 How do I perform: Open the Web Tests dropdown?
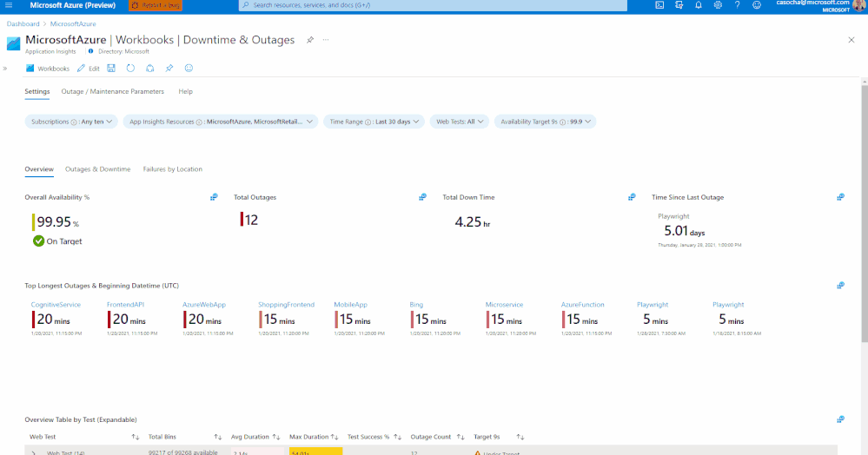[460, 122]
